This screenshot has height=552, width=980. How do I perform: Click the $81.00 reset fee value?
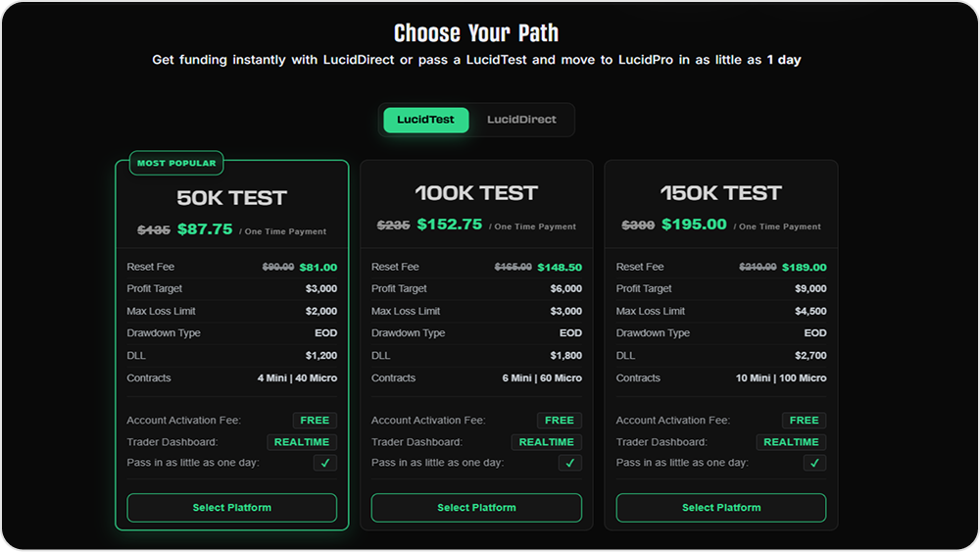click(318, 268)
